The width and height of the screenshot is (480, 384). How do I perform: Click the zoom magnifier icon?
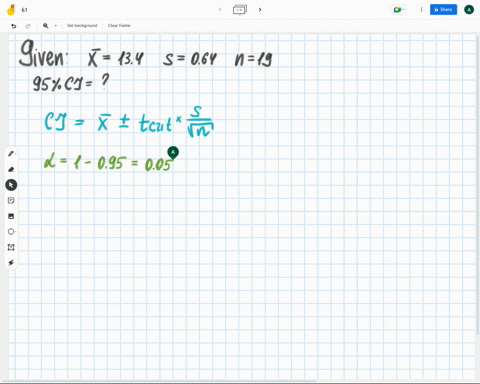pyautogui.click(x=46, y=26)
